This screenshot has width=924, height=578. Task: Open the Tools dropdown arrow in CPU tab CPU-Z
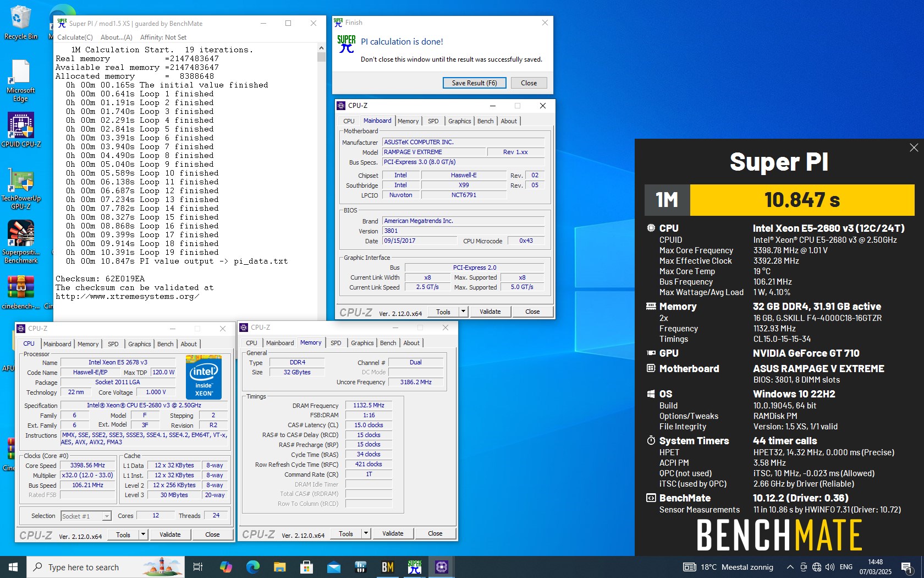[x=143, y=535]
